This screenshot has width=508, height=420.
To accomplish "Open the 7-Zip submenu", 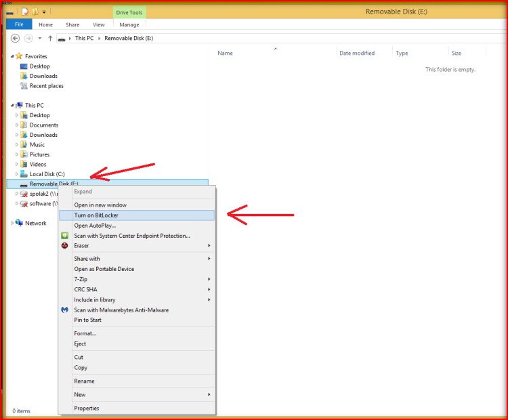I will [x=137, y=279].
